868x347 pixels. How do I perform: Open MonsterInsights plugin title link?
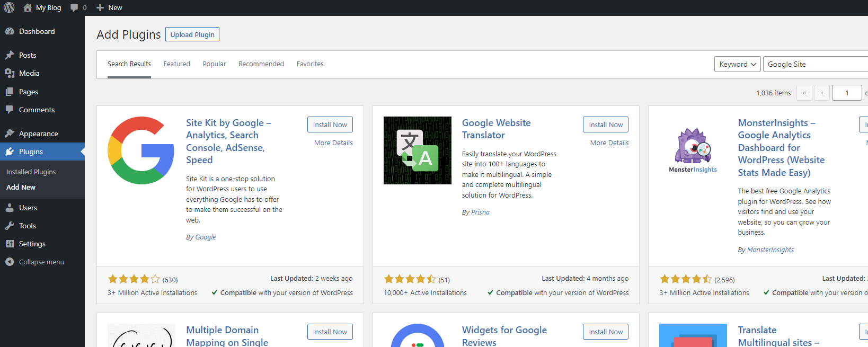[x=781, y=147]
